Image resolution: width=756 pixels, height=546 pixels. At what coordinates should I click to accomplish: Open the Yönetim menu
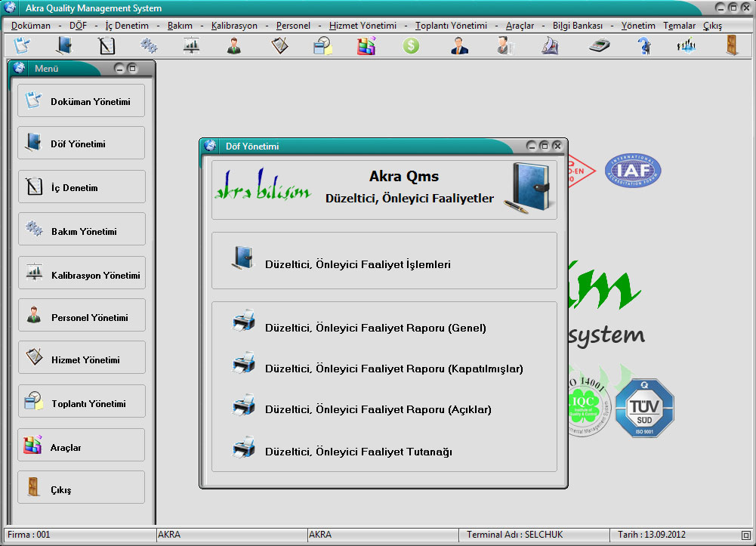click(638, 26)
